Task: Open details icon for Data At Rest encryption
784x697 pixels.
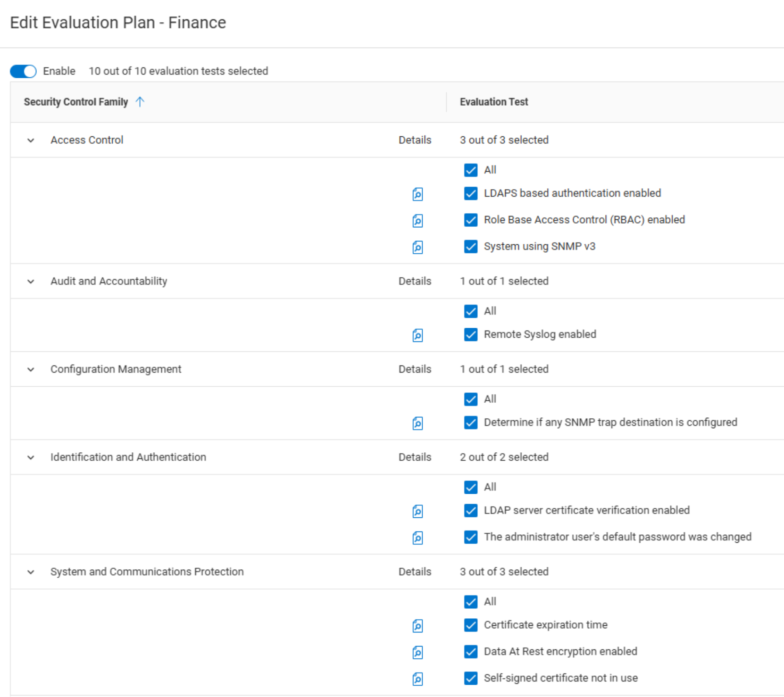Action: tap(417, 652)
